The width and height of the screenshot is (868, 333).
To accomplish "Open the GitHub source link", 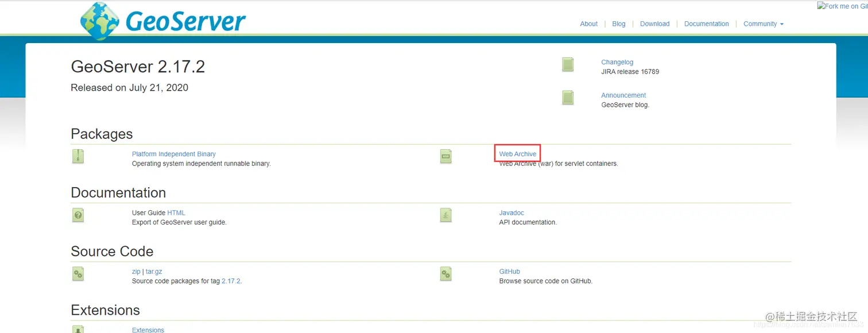I will pos(510,272).
